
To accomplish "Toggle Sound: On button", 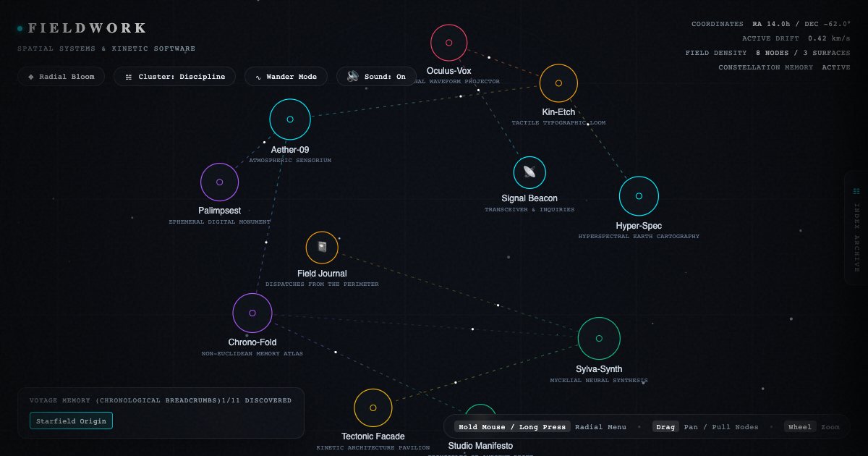I will pyautogui.click(x=376, y=77).
